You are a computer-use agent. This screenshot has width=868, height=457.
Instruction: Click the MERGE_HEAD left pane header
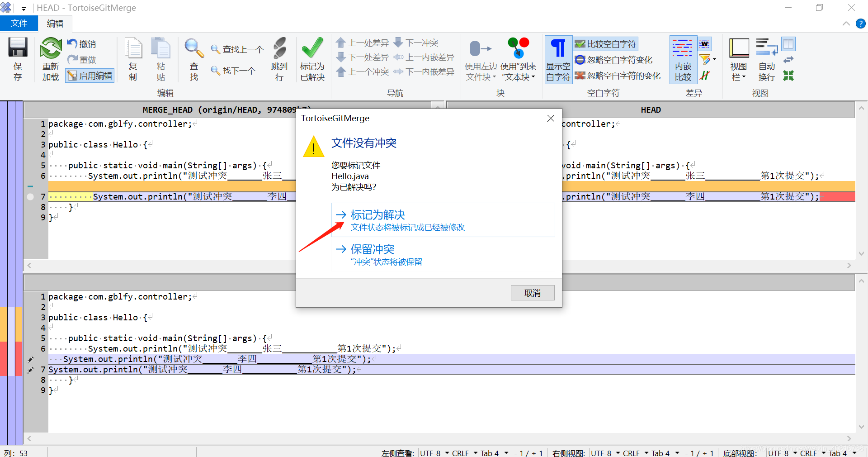[227, 109]
